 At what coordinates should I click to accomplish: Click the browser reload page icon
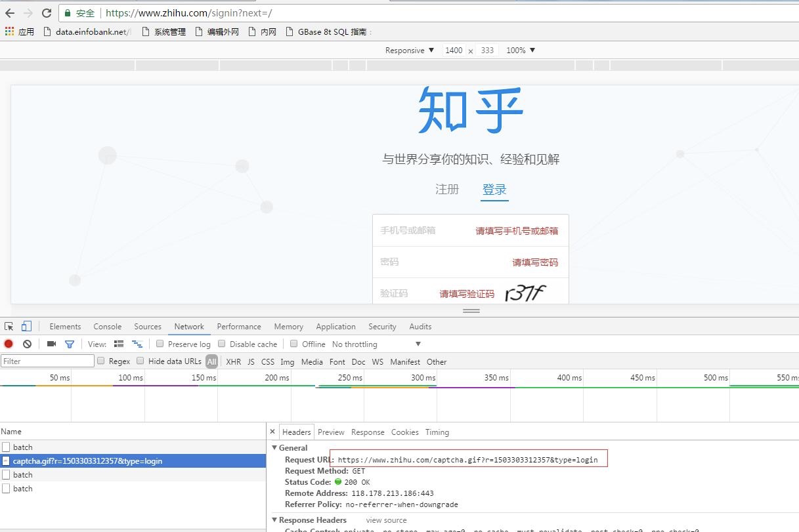(47, 13)
